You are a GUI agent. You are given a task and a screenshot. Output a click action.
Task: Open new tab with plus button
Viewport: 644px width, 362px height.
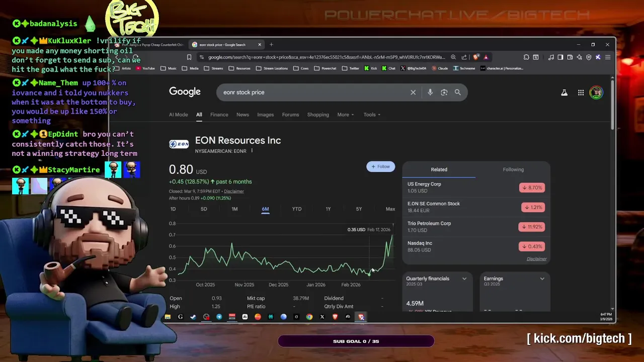[271, 45]
